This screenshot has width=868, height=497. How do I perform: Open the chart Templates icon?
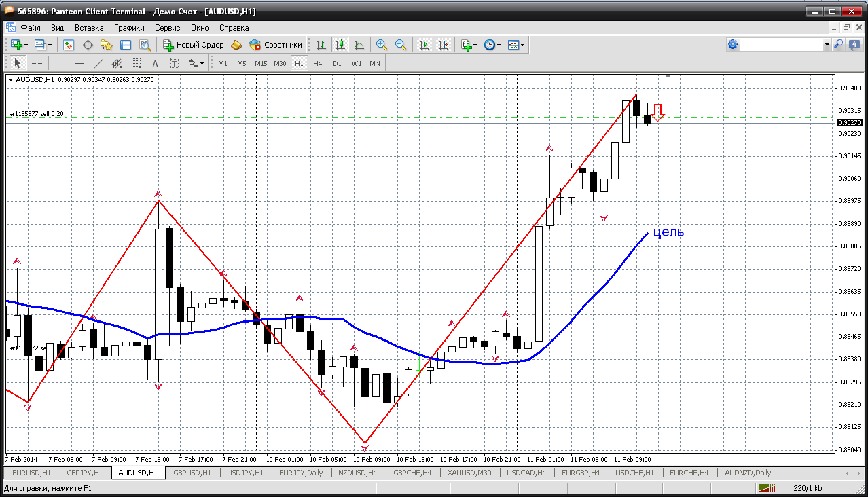pos(513,45)
